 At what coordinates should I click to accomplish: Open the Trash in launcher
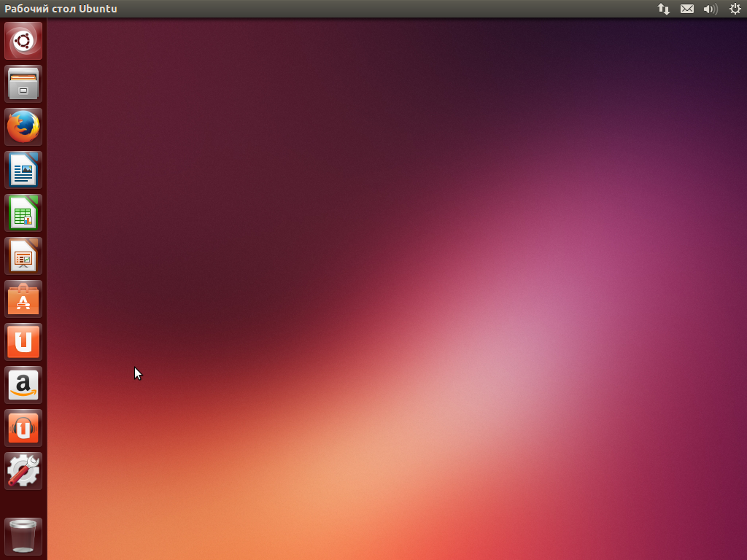(23, 537)
